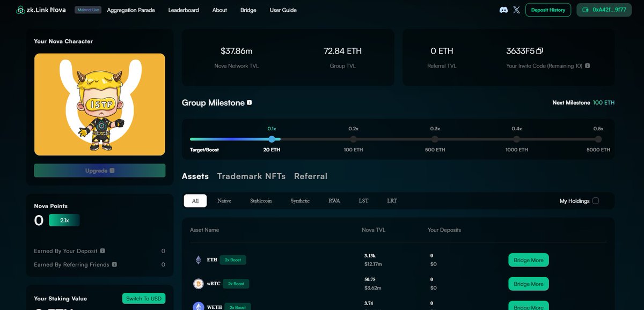Click the Your Deposits column header
Viewport: 644px width, 310px height.
coord(444,230)
